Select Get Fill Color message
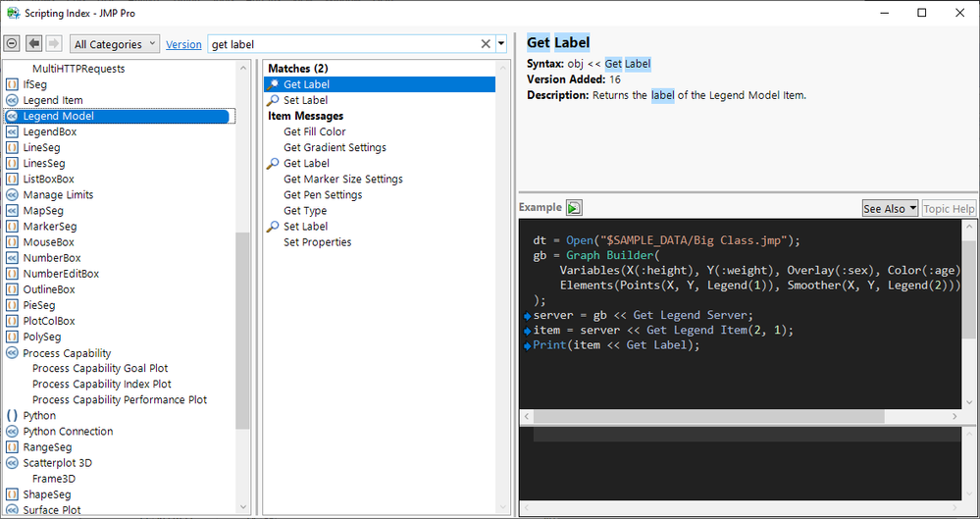 pos(314,131)
